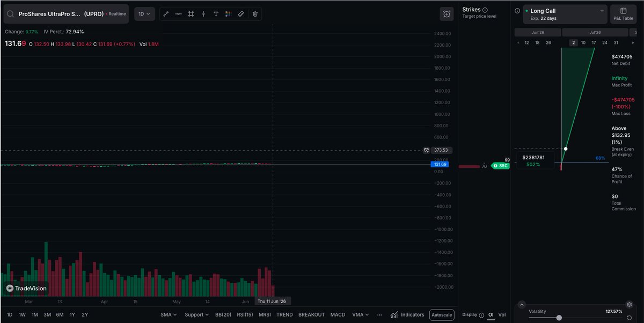The image size is (644, 323).
Task: Open the Indicators chart icon panel
Action: click(408, 315)
